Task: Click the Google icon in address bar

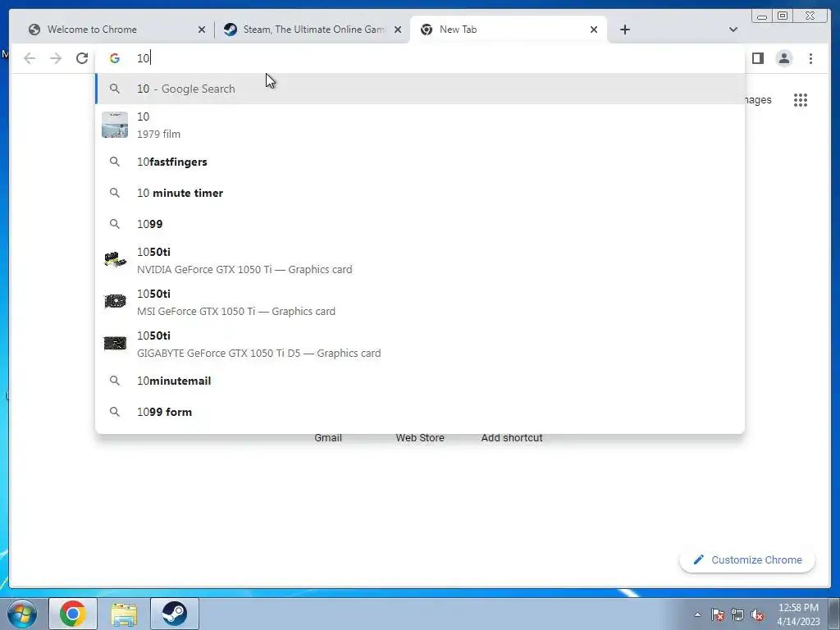Action: [x=115, y=58]
